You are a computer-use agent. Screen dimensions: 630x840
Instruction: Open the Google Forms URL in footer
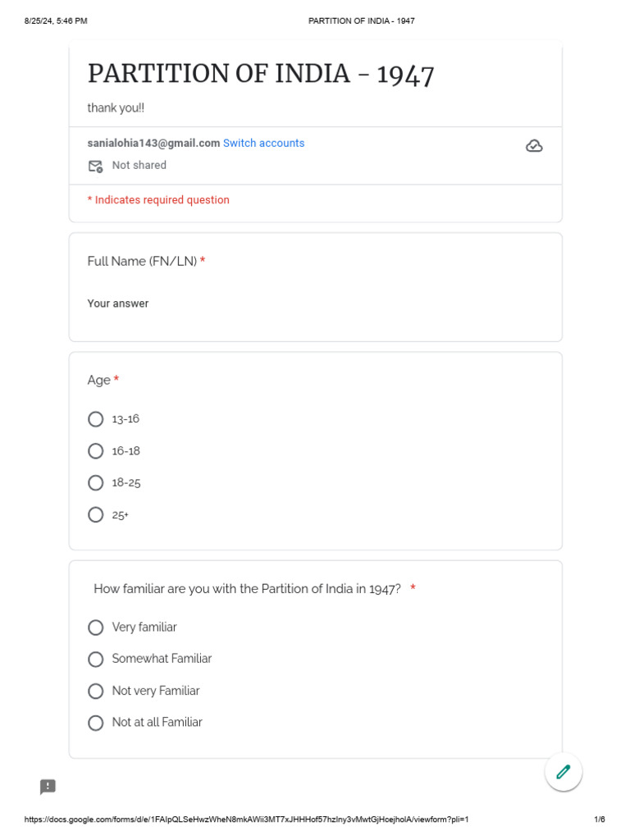click(246, 819)
